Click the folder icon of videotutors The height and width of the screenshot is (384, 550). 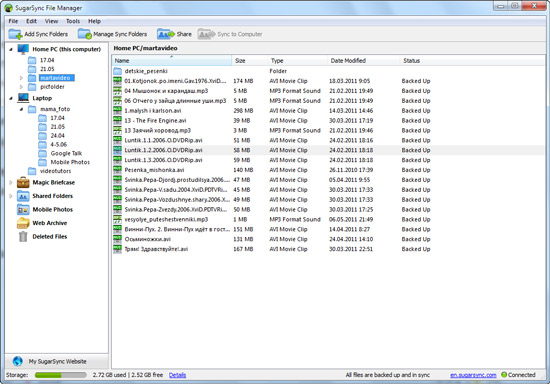(32, 171)
